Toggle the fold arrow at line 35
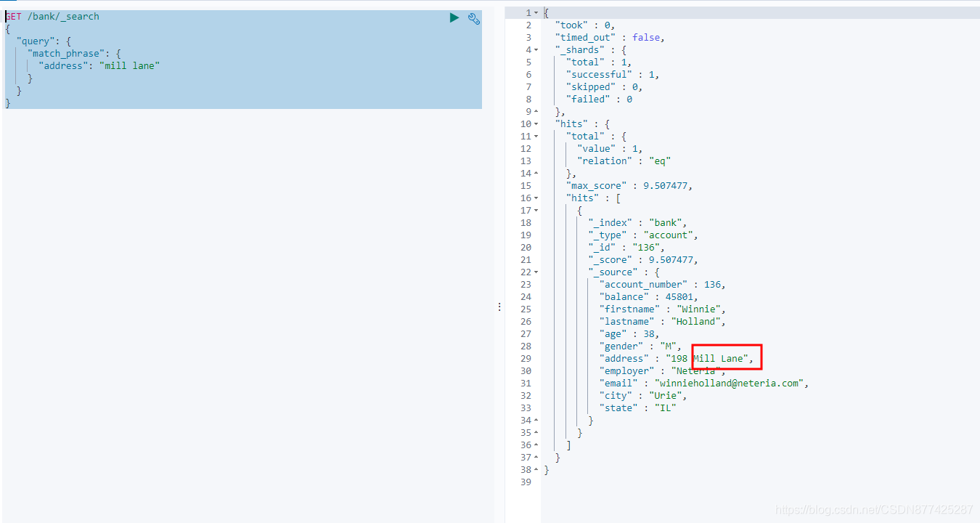The width and height of the screenshot is (980, 523). click(536, 433)
